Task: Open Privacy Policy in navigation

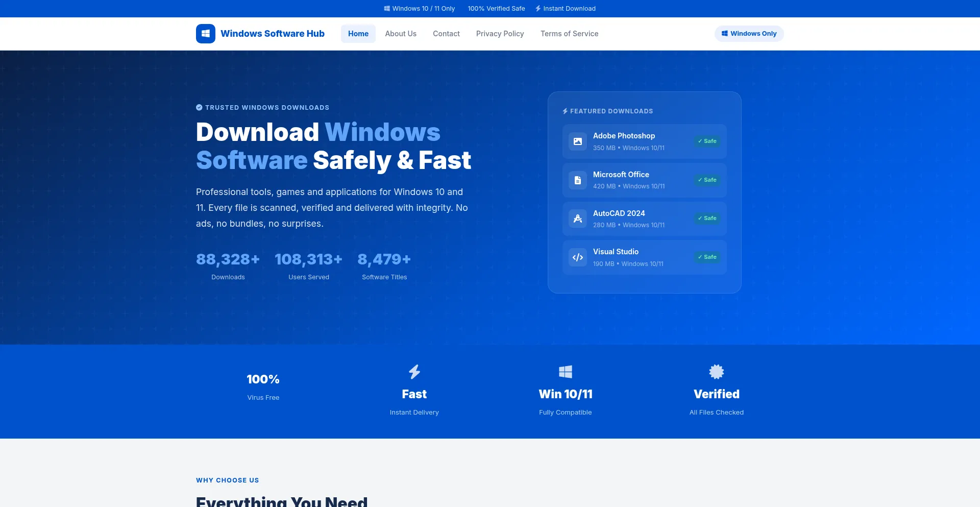Action: (500, 34)
